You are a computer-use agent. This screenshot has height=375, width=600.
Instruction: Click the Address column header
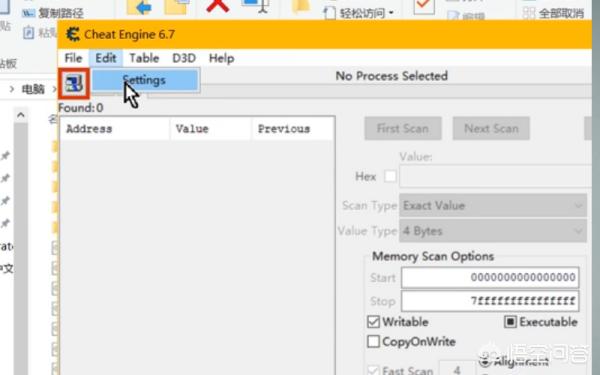point(115,129)
